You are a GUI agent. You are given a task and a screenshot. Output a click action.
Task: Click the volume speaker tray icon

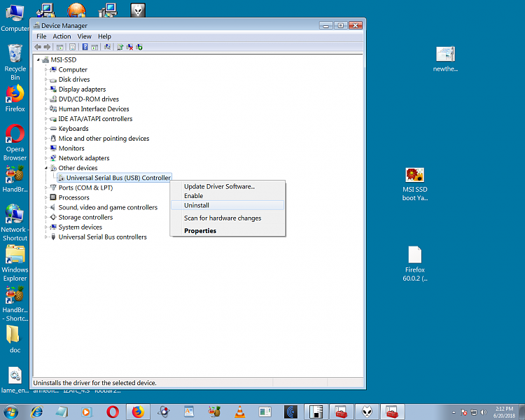point(483,412)
